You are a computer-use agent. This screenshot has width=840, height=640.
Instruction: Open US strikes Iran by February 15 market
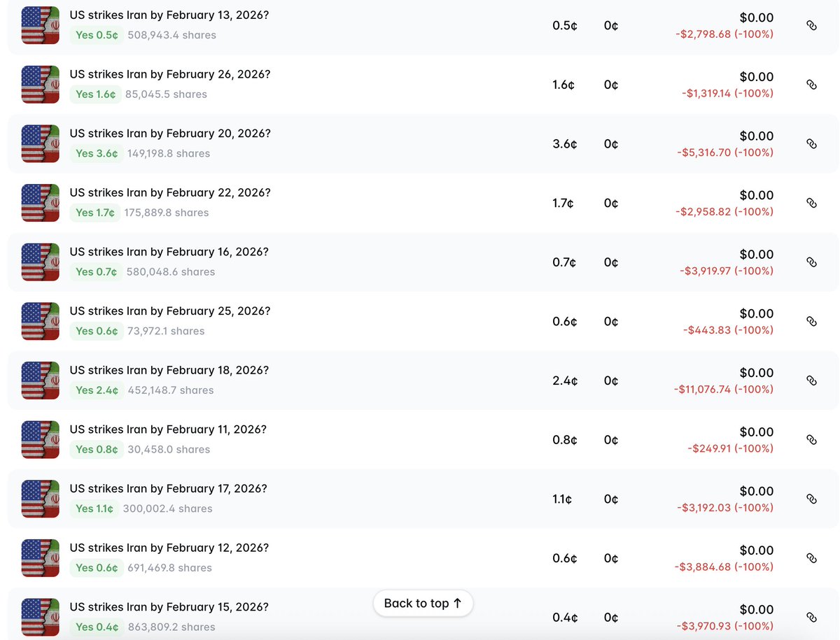(x=169, y=607)
